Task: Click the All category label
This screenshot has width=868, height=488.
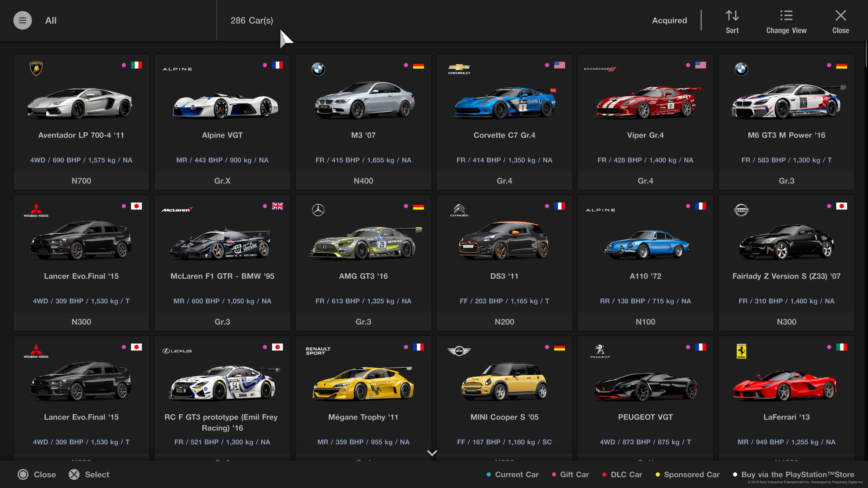Action: tap(51, 21)
